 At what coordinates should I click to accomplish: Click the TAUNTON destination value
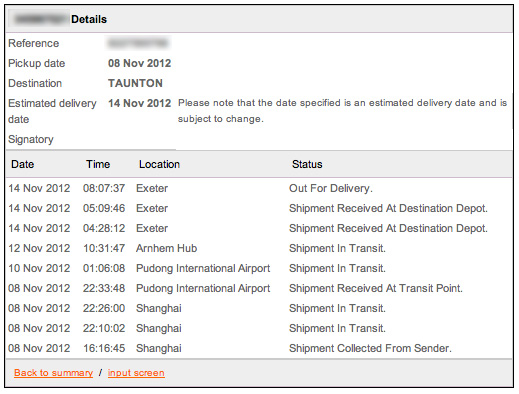coord(135,83)
